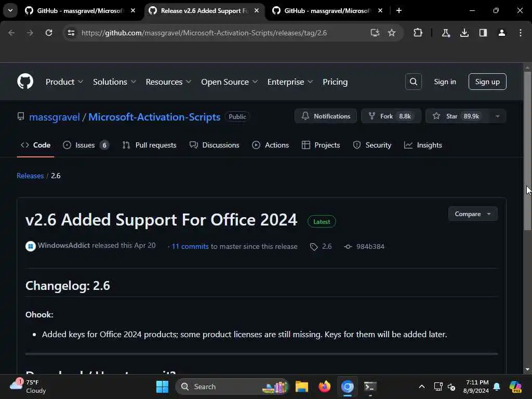
Task: Reload the page with the refresh icon
Action: point(49,33)
